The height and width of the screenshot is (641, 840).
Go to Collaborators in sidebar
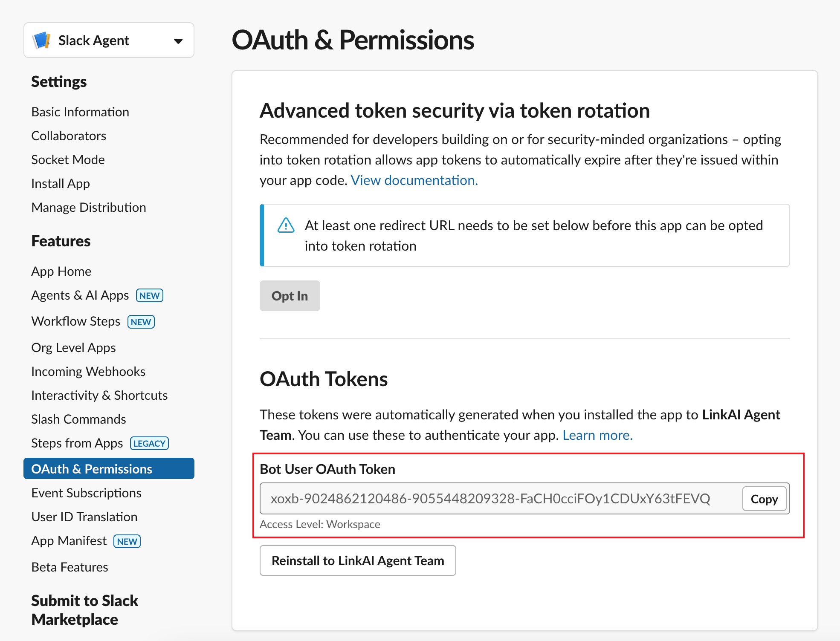click(x=69, y=136)
